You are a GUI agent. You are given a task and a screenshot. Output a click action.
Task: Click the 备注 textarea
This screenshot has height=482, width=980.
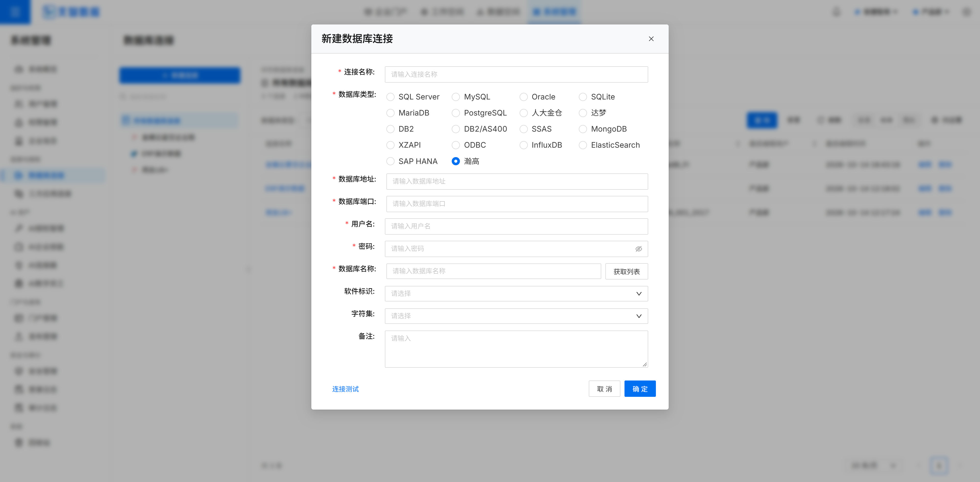pos(516,349)
